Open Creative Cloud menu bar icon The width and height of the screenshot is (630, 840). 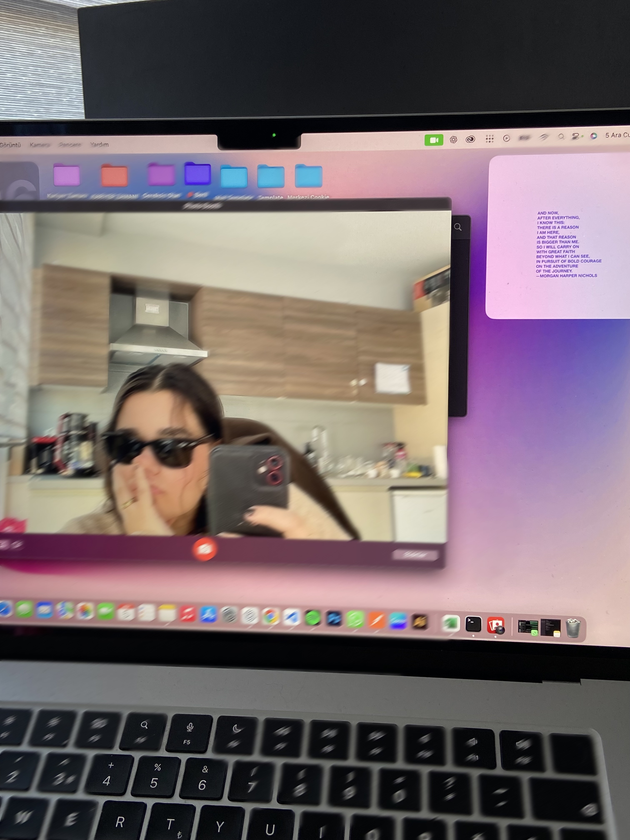coord(470,139)
